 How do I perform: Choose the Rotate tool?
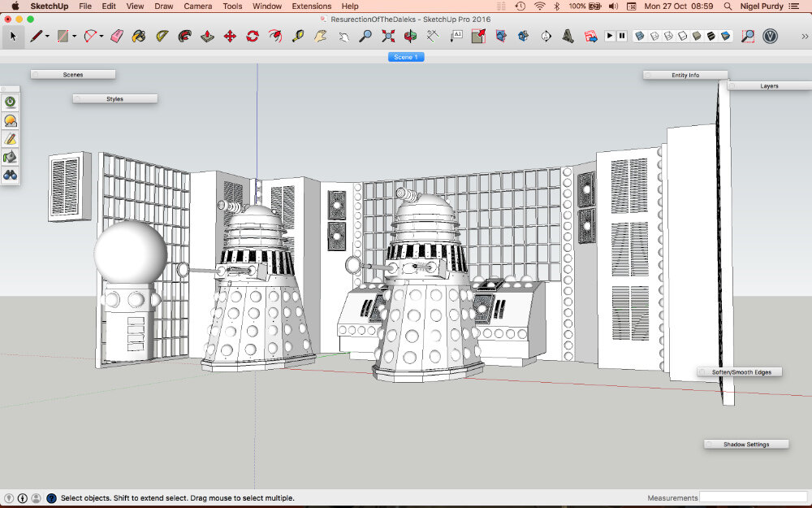click(252, 36)
